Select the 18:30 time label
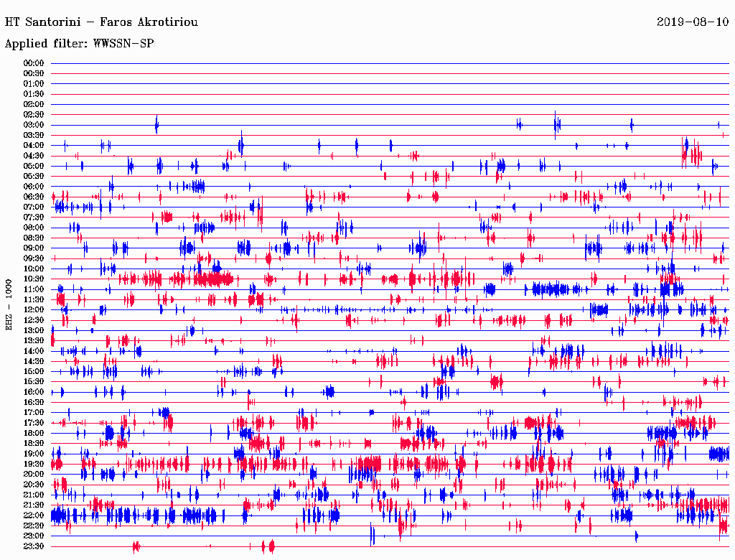Screen dimensions: 735x560 (x=34, y=444)
